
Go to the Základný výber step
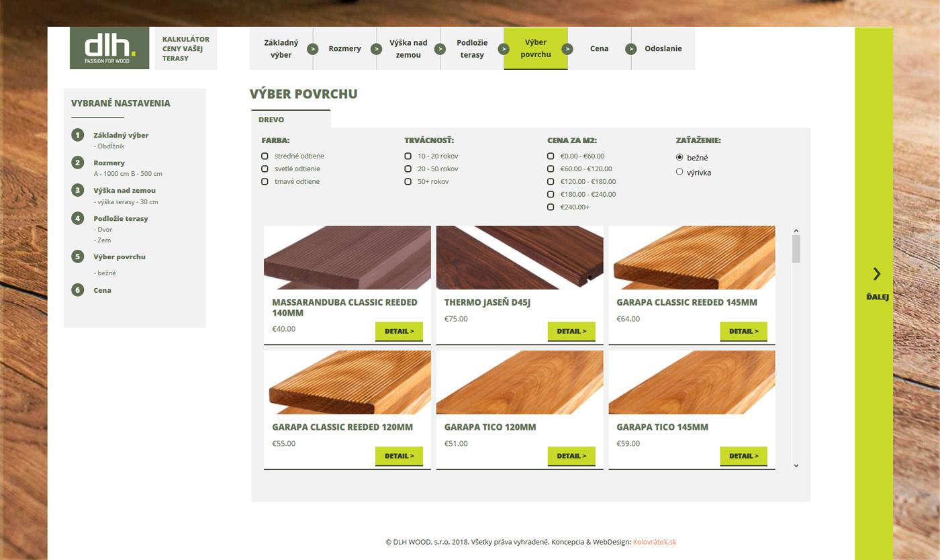pos(281,48)
